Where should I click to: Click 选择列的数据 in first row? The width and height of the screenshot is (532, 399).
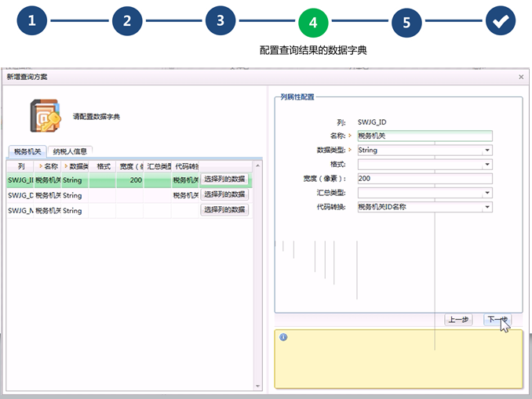click(x=224, y=180)
